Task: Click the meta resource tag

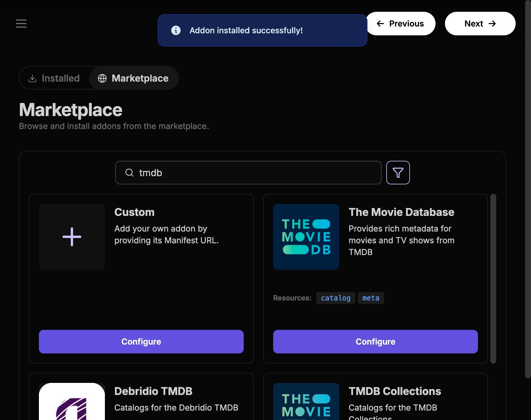Action: click(371, 298)
